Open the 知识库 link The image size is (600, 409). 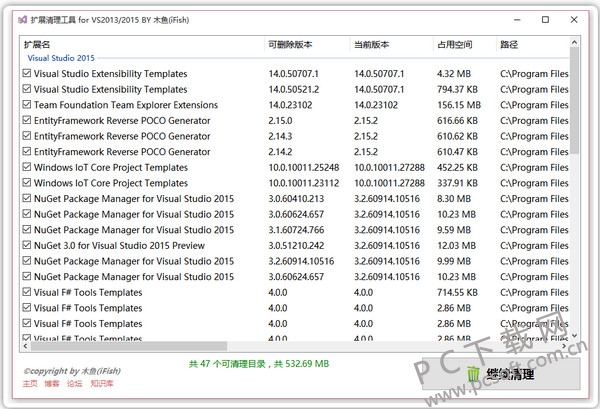point(101,383)
